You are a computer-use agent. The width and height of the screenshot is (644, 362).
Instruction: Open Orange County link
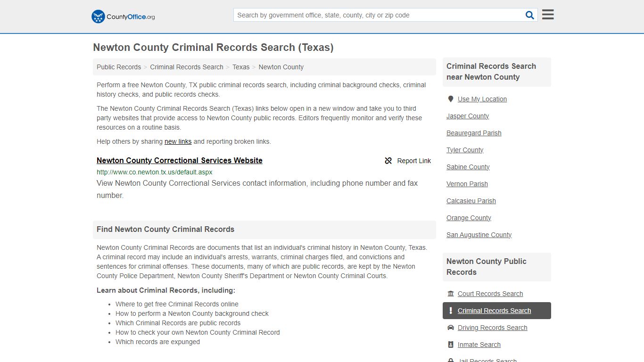click(x=469, y=218)
